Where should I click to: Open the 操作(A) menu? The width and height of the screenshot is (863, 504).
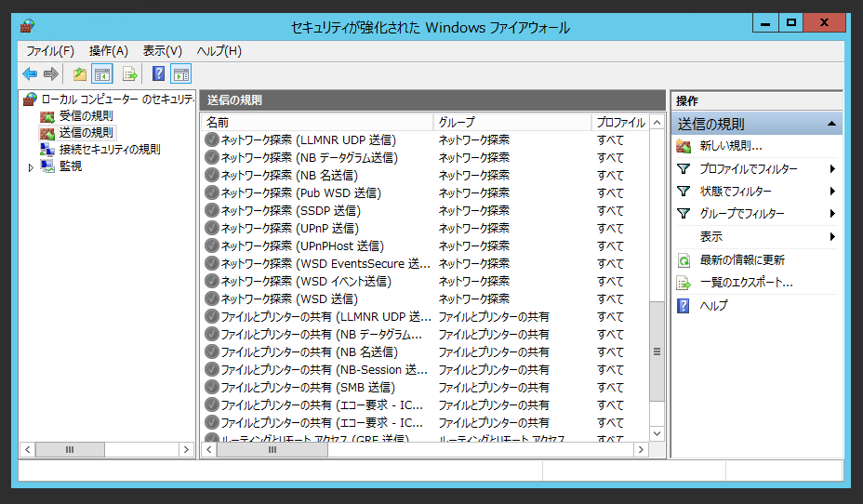[109, 51]
